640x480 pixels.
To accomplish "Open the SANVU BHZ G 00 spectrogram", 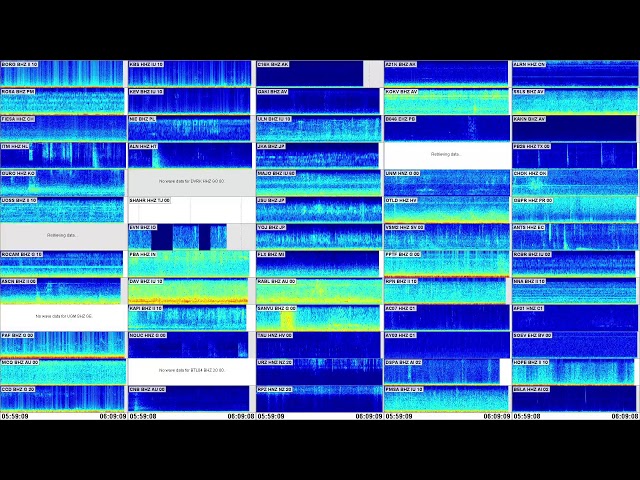I will coord(318,318).
